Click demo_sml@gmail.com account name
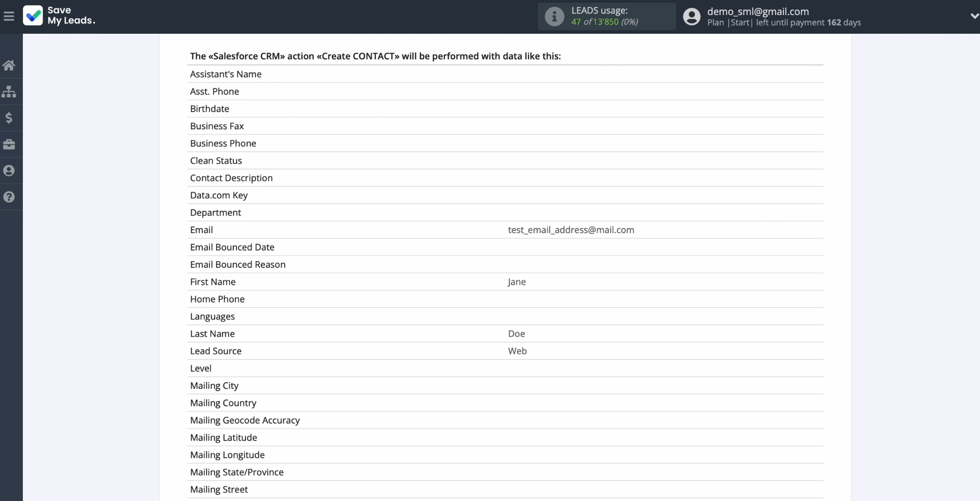980x501 pixels. coord(758,11)
